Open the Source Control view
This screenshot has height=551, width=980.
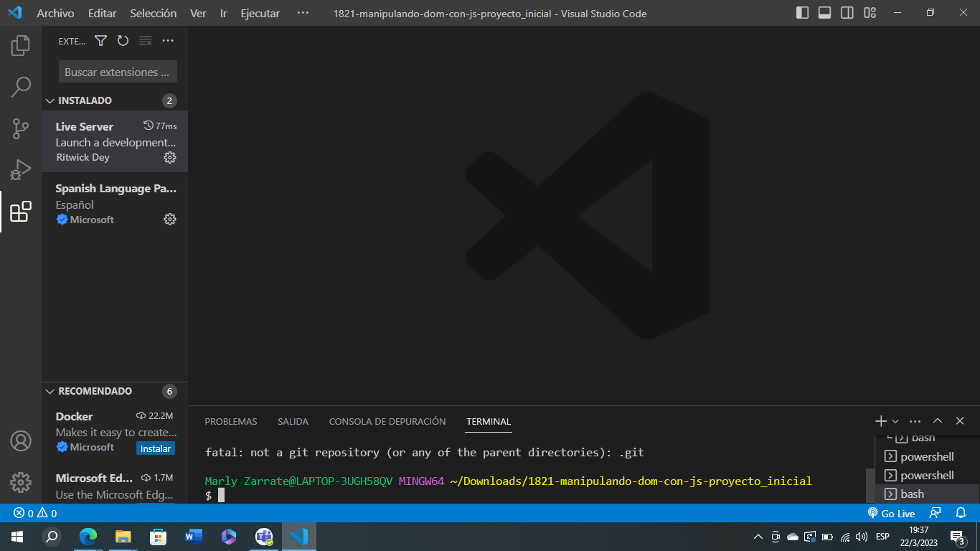click(21, 129)
